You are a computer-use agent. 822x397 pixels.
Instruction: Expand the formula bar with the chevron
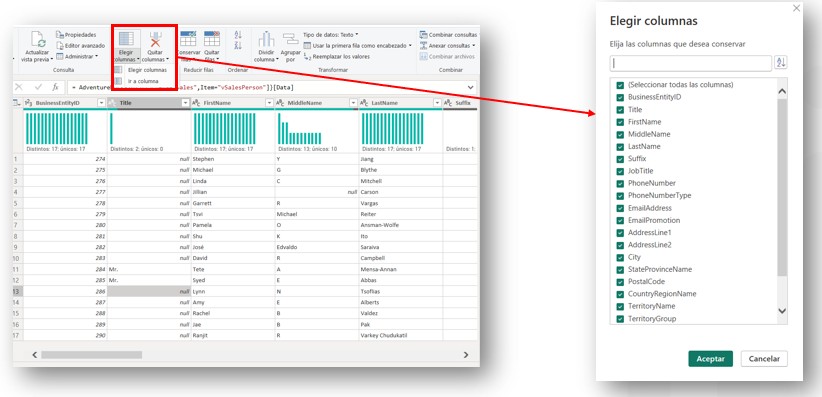click(x=470, y=88)
